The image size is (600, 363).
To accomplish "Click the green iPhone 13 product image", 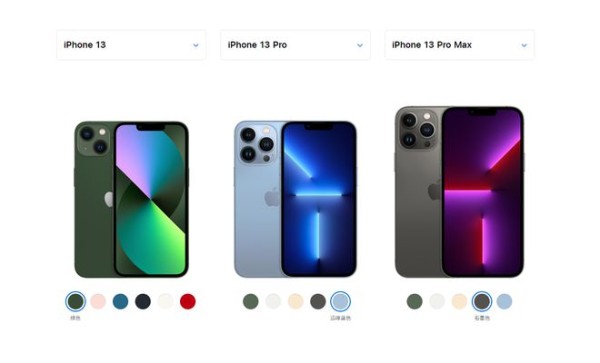I will tap(131, 199).
